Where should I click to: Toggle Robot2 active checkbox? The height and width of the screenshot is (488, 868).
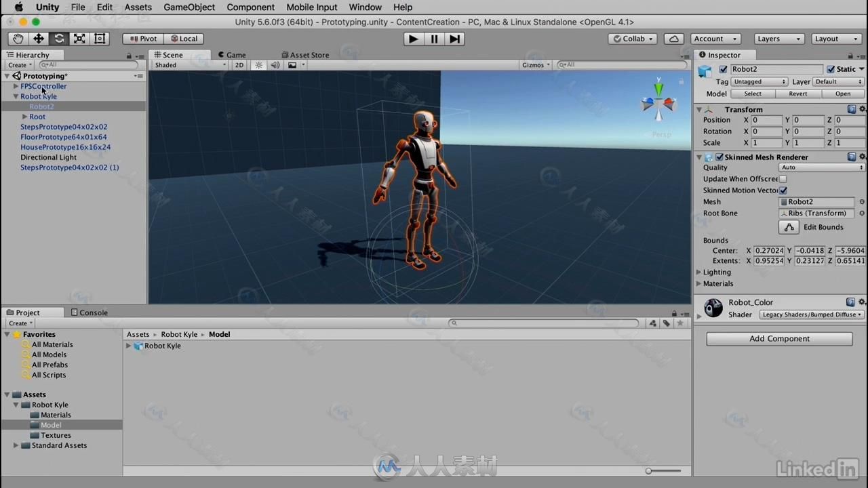pos(723,69)
